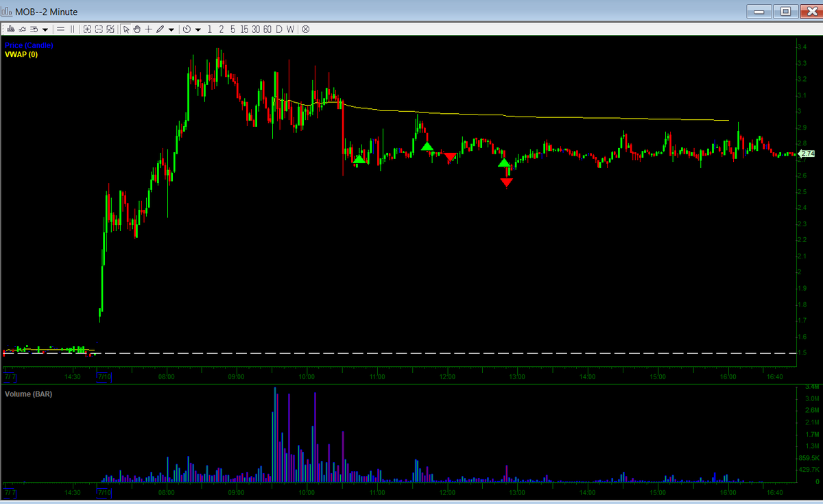Click the circled X clear icon

pos(306,29)
